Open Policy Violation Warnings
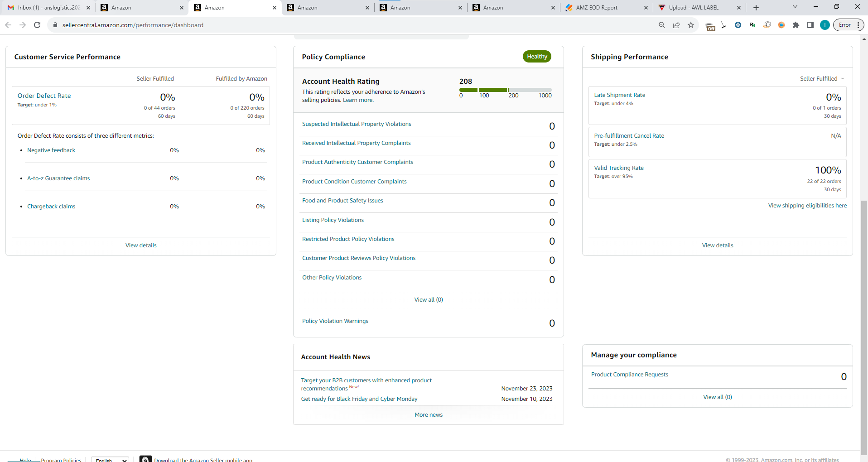868x462 pixels. click(x=335, y=321)
